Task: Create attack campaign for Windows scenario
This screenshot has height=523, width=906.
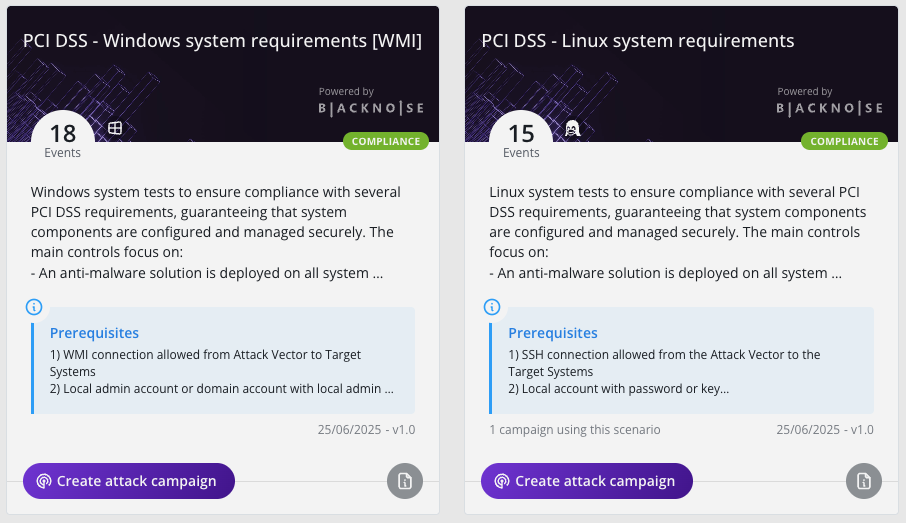Action: [128, 481]
